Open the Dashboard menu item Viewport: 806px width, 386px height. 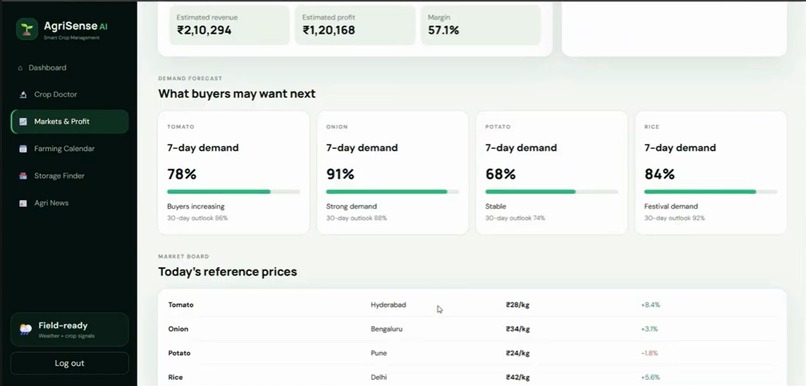point(69,68)
